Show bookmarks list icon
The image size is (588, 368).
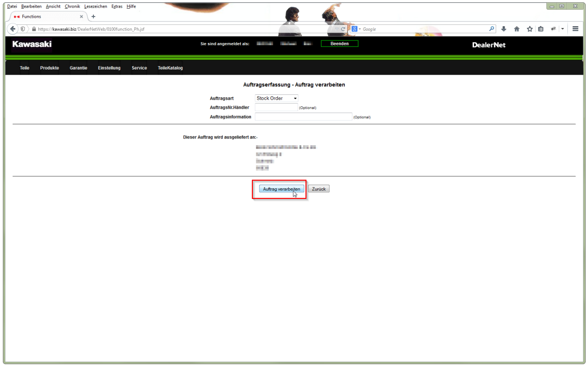[x=541, y=29]
